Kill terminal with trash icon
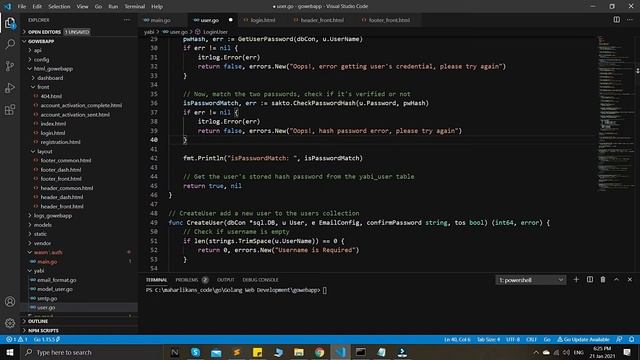The width and height of the screenshot is (640, 360). pyautogui.click(x=603, y=280)
